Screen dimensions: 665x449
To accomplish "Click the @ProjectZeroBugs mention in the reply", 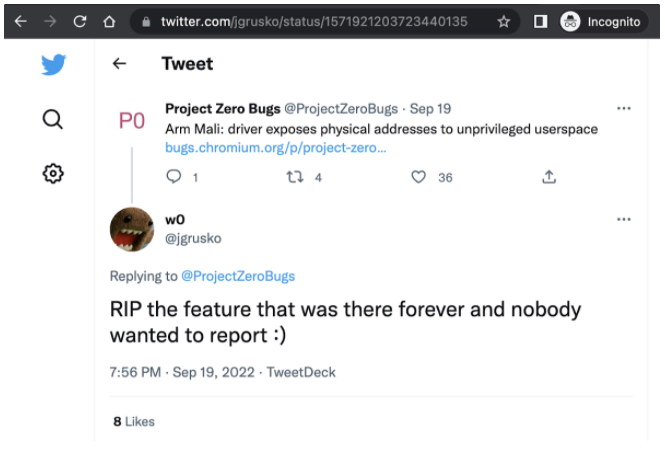I will pos(238,276).
